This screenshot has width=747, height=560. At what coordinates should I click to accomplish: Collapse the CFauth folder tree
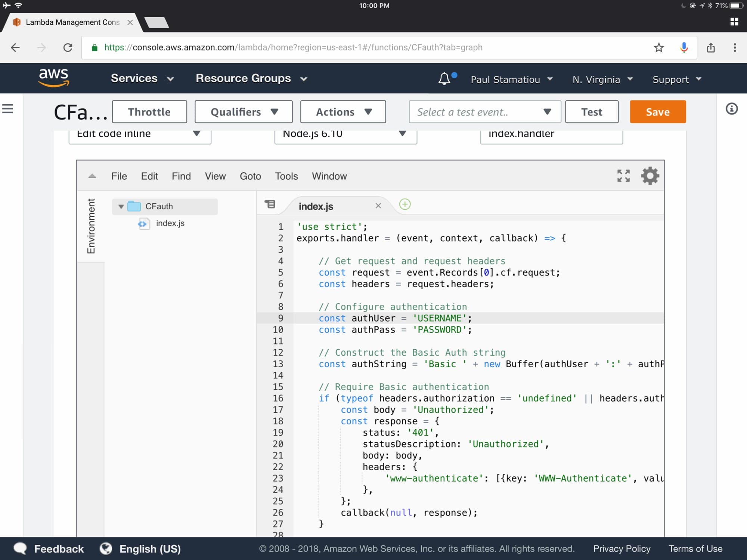pyautogui.click(x=121, y=207)
